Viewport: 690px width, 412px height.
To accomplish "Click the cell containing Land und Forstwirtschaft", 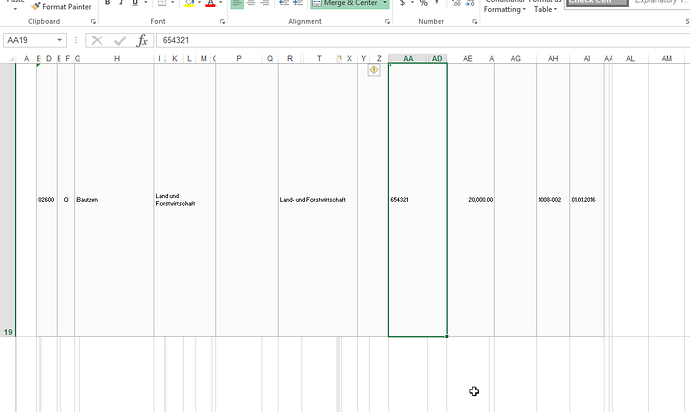I will coord(185,200).
